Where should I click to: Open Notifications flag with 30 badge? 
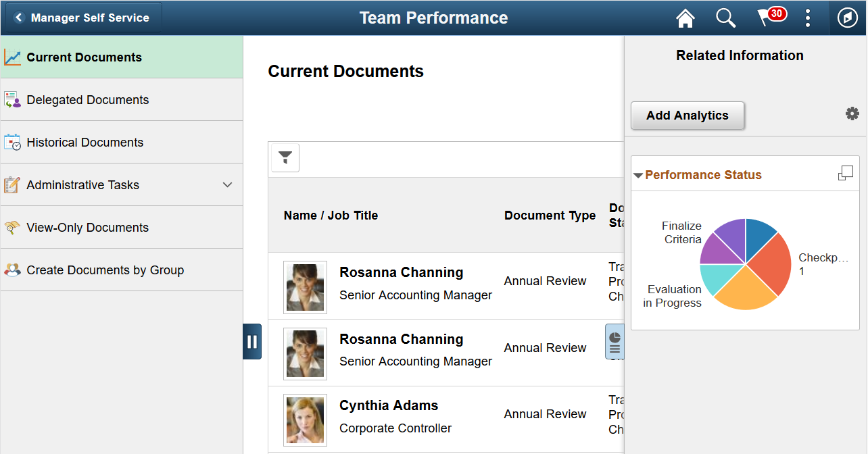click(771, 18)
